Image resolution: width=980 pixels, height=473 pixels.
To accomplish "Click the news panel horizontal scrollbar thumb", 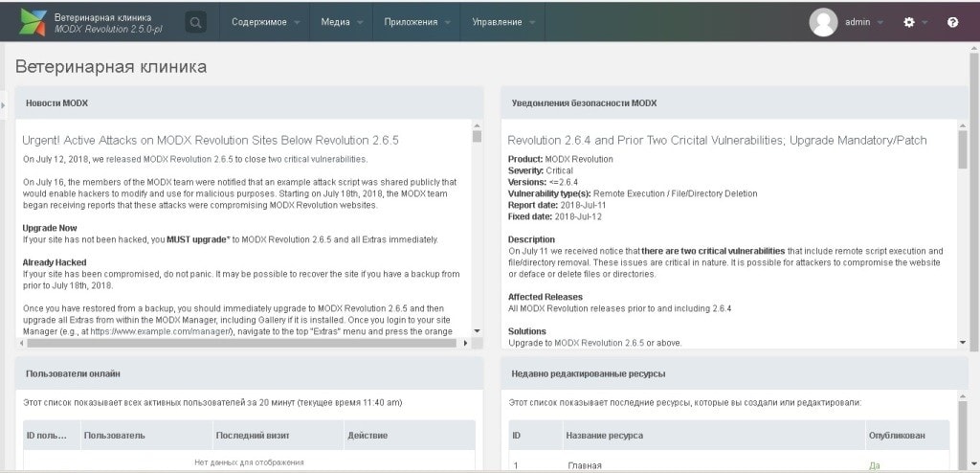I will pyautogui.click(x=243, y=344).
